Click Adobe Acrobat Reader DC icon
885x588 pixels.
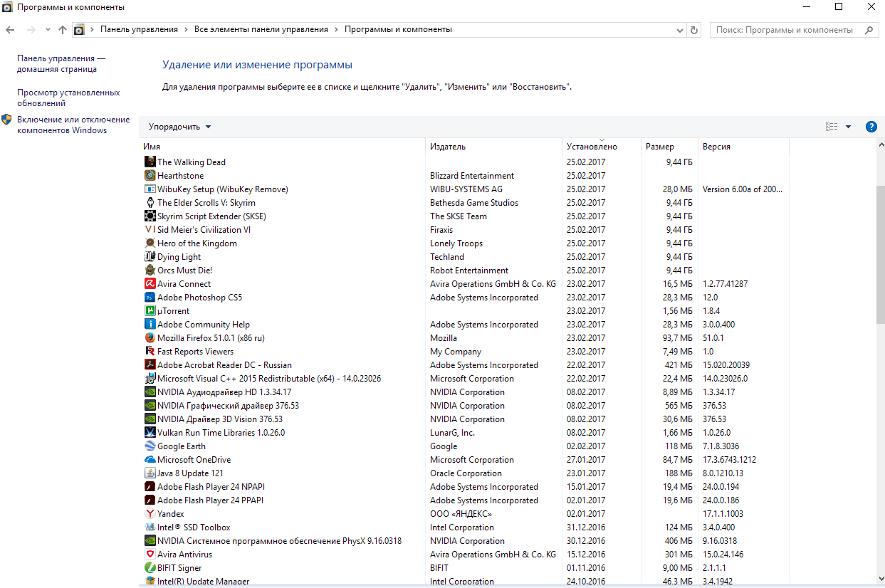click(150, 365)
